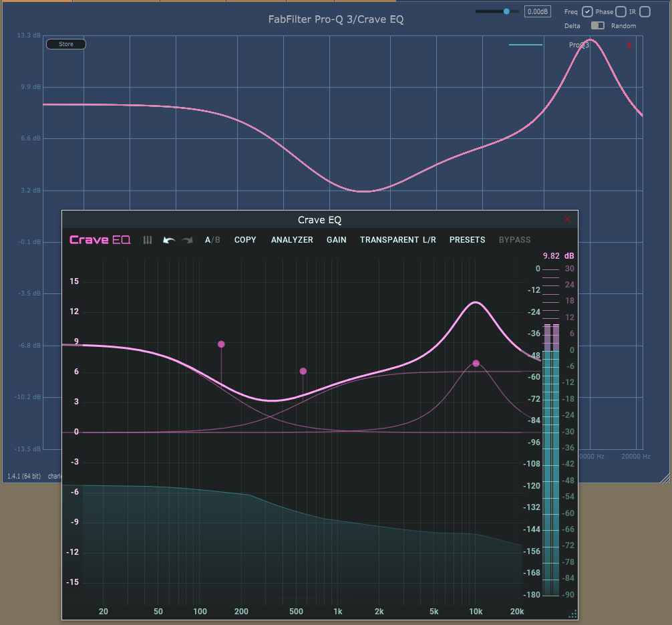Click the ProQ3 legend label
672x625 pixels.
[578, 45]
